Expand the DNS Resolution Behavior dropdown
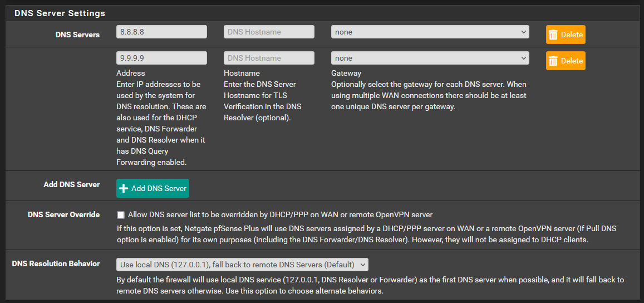The height and width of the screenshot is (303, 644). (242, 265)
